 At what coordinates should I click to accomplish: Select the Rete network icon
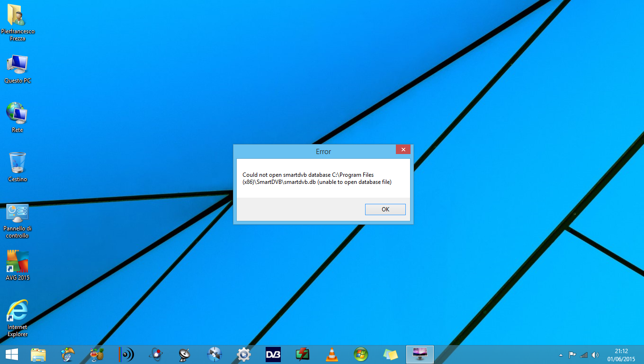pyautogui.click(x=18, y=117)
